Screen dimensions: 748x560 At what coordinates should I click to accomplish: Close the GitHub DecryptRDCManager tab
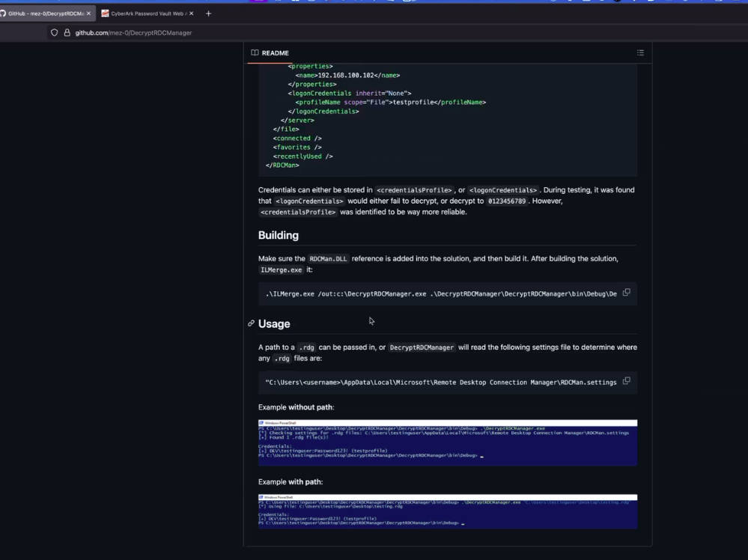point(89,13)
